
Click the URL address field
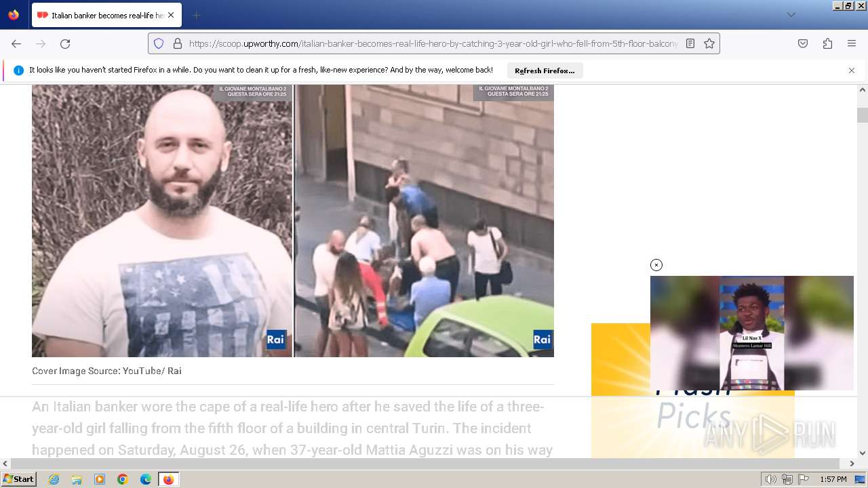[x=433, y=43]
